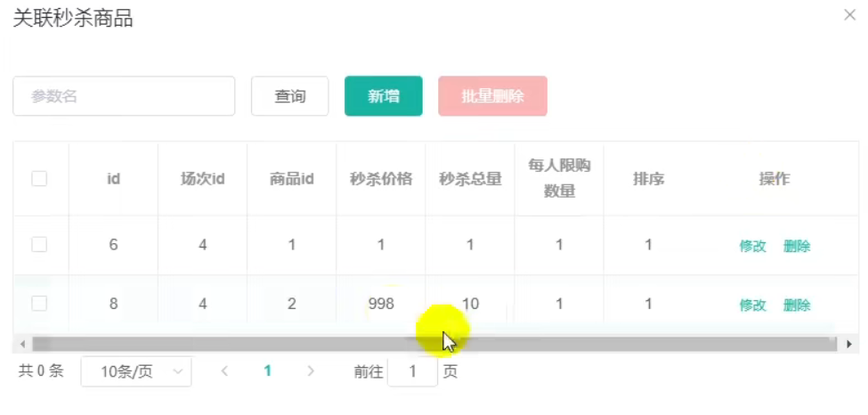Toggle the select-all header checkbox

tap(39, 179)
